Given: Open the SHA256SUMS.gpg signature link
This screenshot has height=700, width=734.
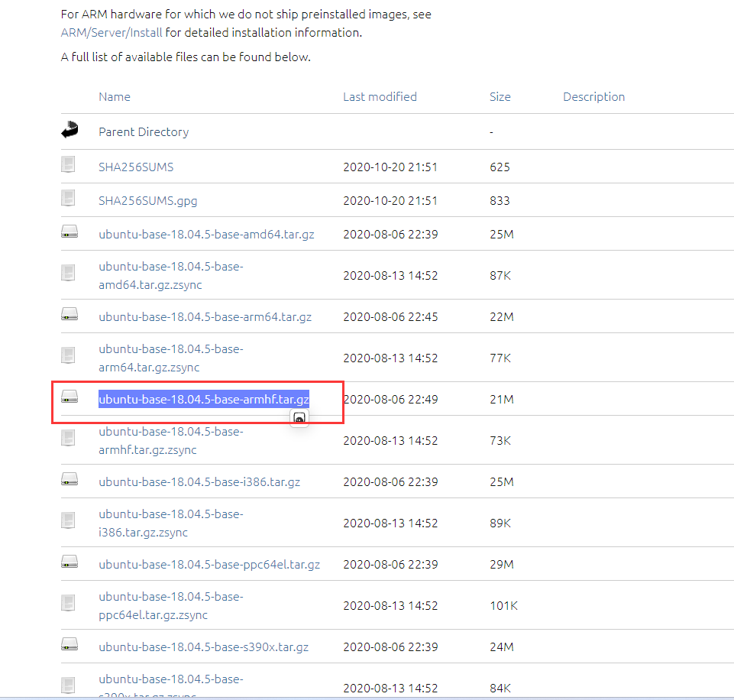Looking at the screenshot, I should tap(148, 201).
